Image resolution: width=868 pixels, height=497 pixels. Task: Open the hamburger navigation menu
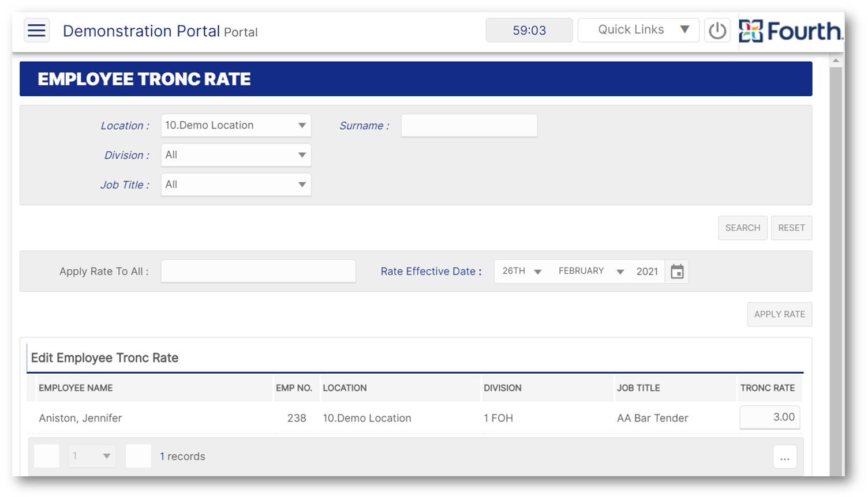pyautogui.click(x=36, y=31)
